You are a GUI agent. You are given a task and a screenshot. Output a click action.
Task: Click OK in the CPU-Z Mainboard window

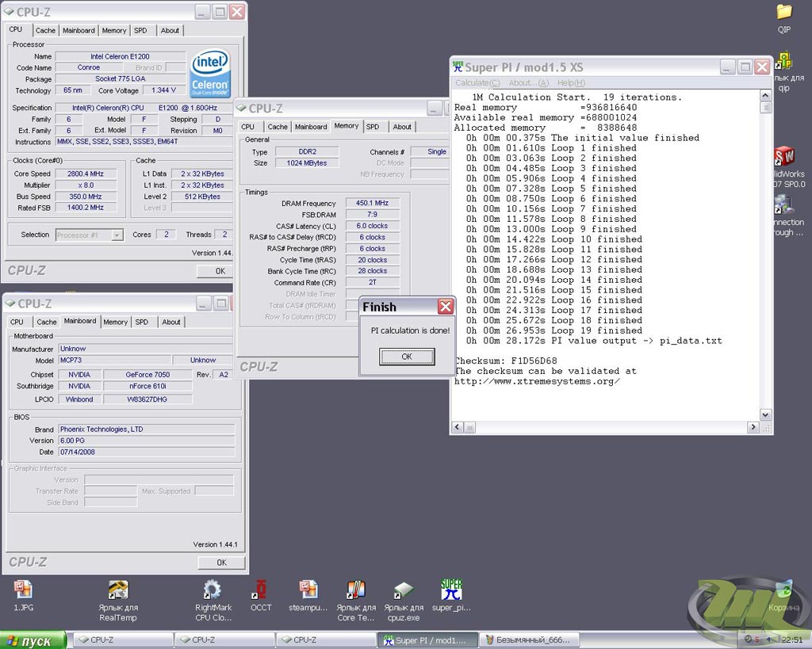point(221,563)
